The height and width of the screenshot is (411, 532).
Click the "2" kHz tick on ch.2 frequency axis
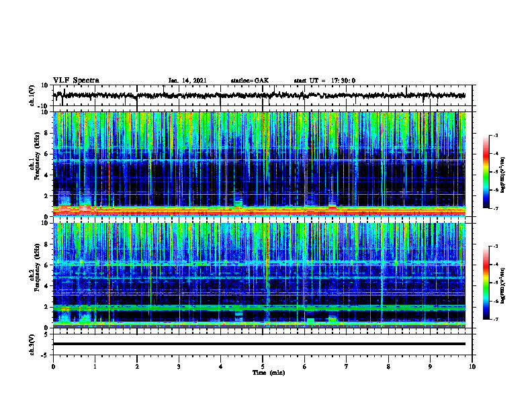tap(47, 307)
